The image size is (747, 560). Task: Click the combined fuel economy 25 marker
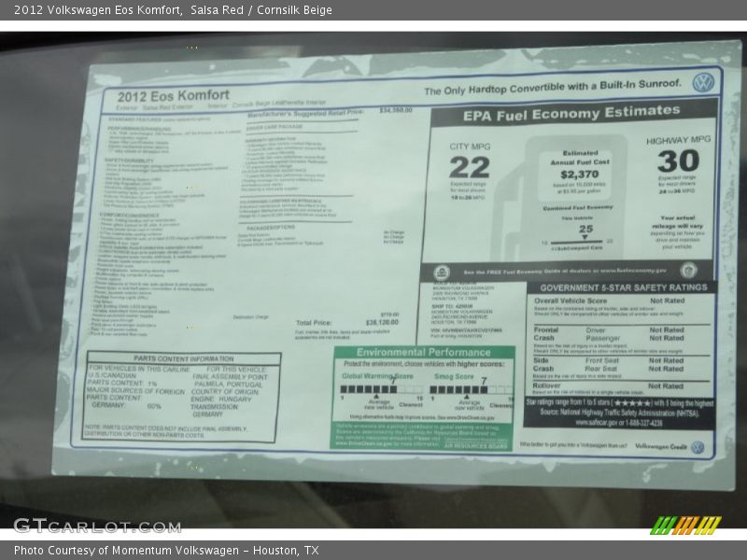(x=585, y=229)
